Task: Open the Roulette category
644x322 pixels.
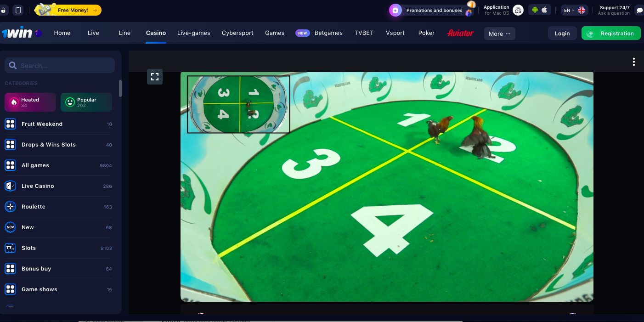Action: (58, 207)
